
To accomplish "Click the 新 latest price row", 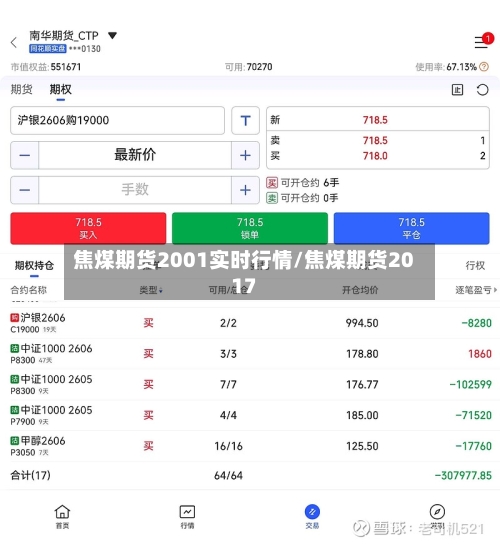I will 378,120.
